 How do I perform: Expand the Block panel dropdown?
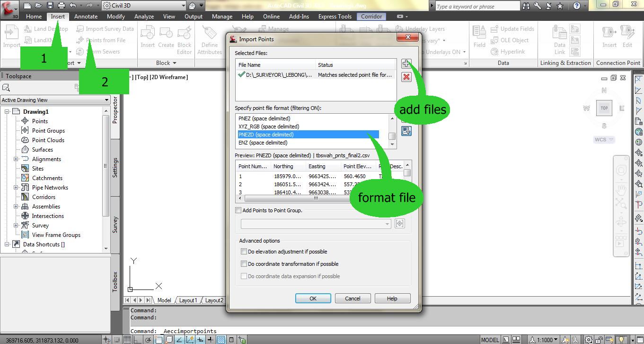[166, 63]
